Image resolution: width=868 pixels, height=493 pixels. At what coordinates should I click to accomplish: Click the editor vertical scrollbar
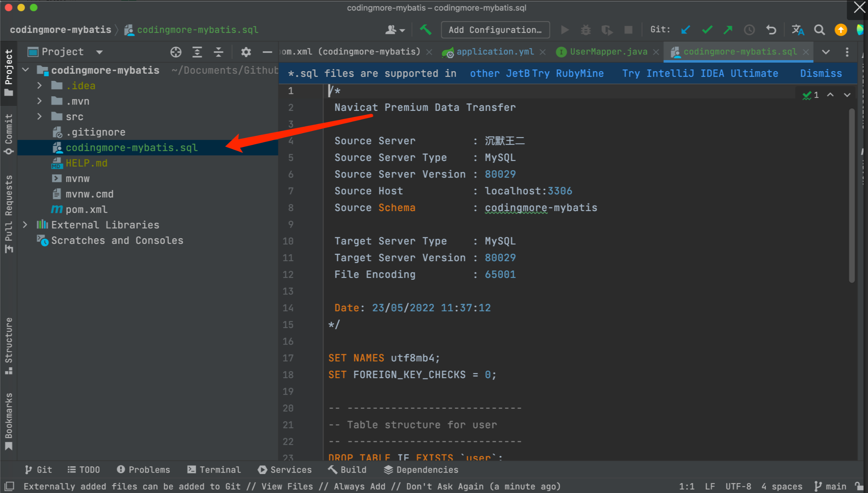pyautogui.click(x=852, y=195)
